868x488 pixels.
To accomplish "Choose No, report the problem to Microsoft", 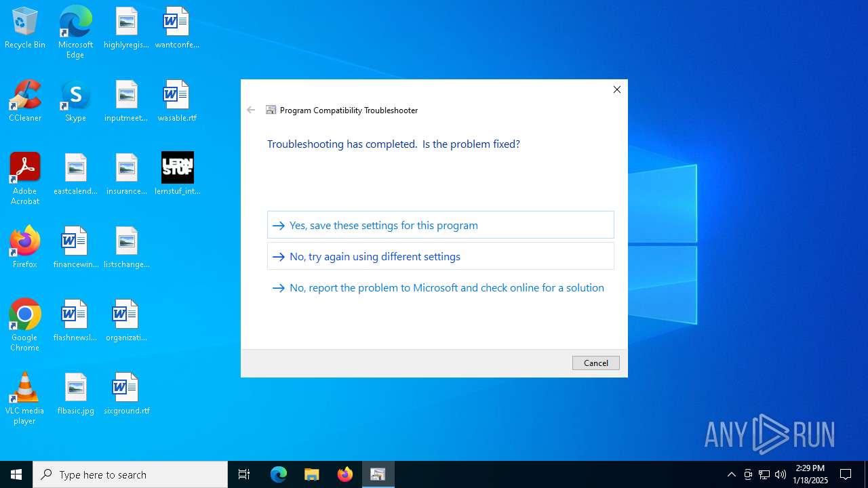I will coord(440,287).
